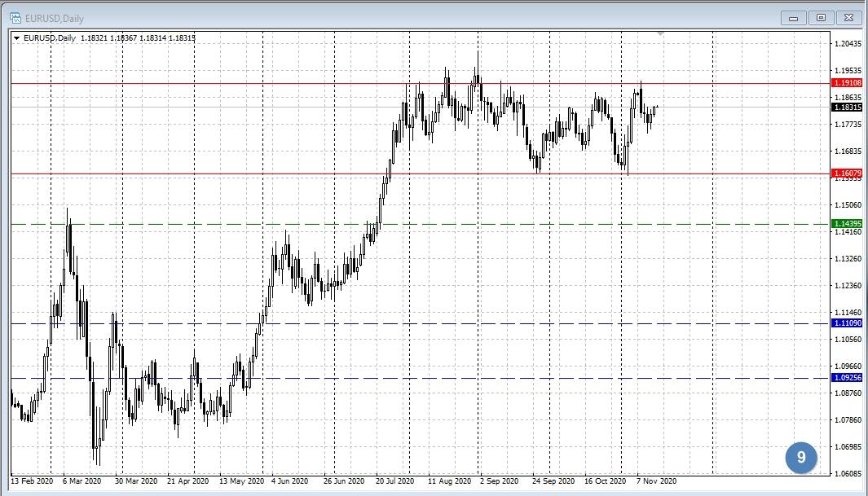Select the green dashed horizontal line on chart

pos(421,224)
